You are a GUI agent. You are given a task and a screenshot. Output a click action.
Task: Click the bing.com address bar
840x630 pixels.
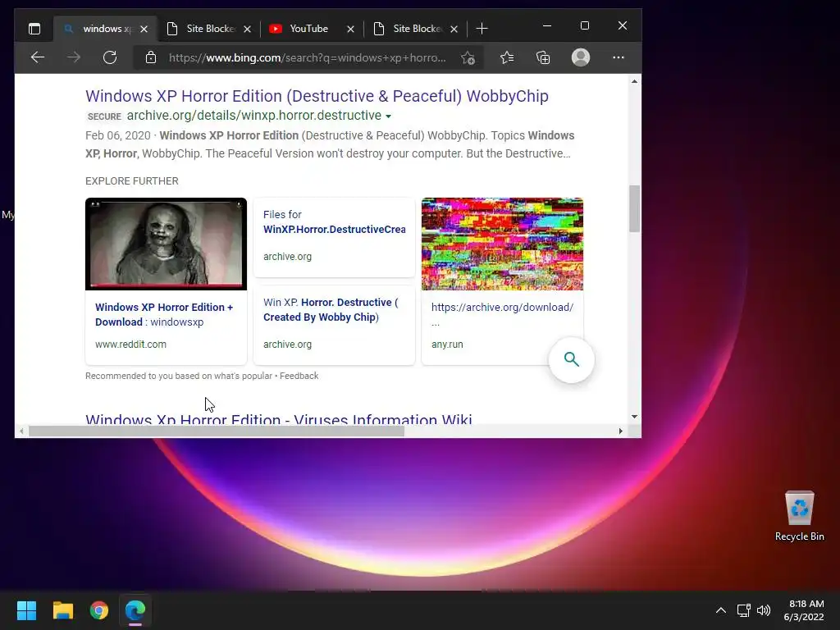click(x=307, y=57)
